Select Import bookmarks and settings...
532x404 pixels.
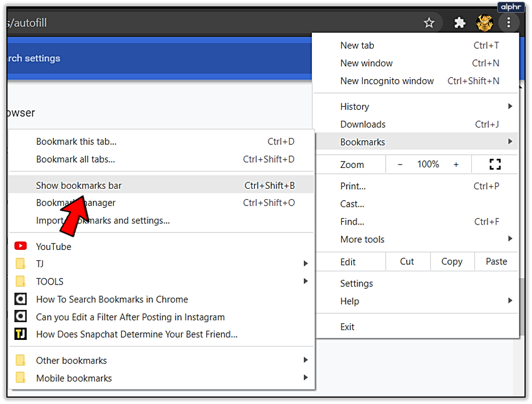point(162,220)
